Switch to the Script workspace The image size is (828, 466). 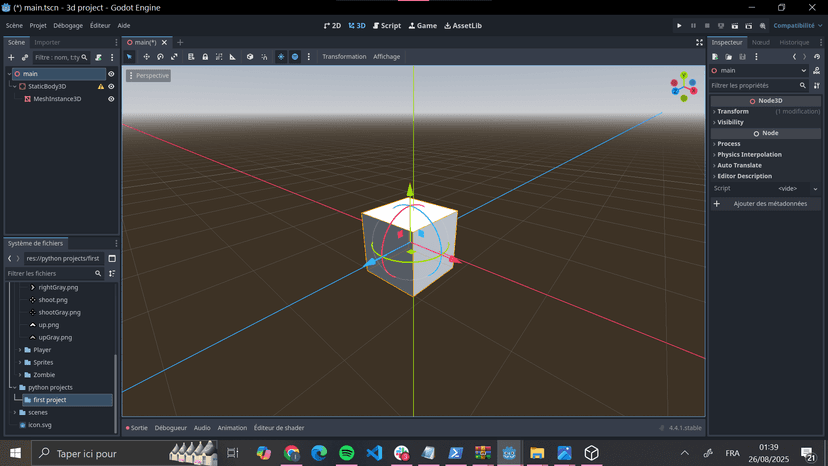coord(386,26)
